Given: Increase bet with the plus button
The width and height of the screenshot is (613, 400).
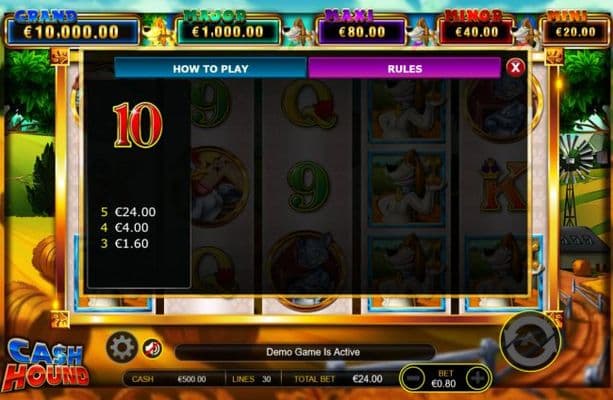Looking at the screenshot, I should pyautogui.click(x=477, y=378).
